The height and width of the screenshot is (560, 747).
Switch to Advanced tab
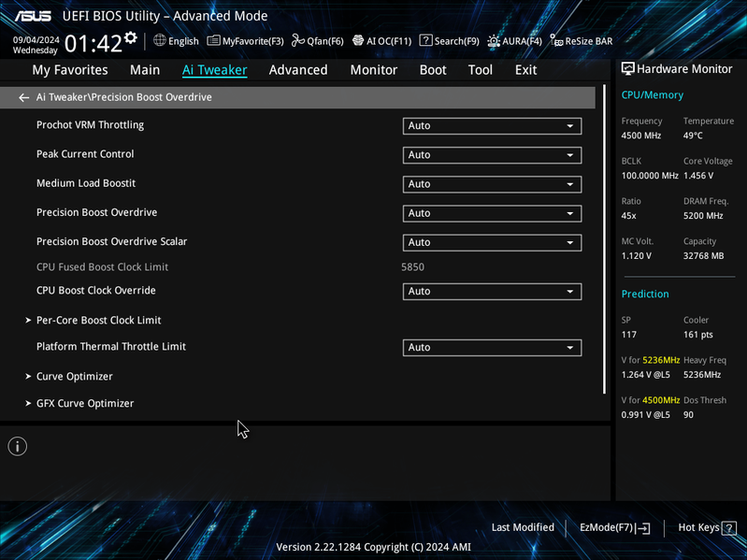point(298,70)
